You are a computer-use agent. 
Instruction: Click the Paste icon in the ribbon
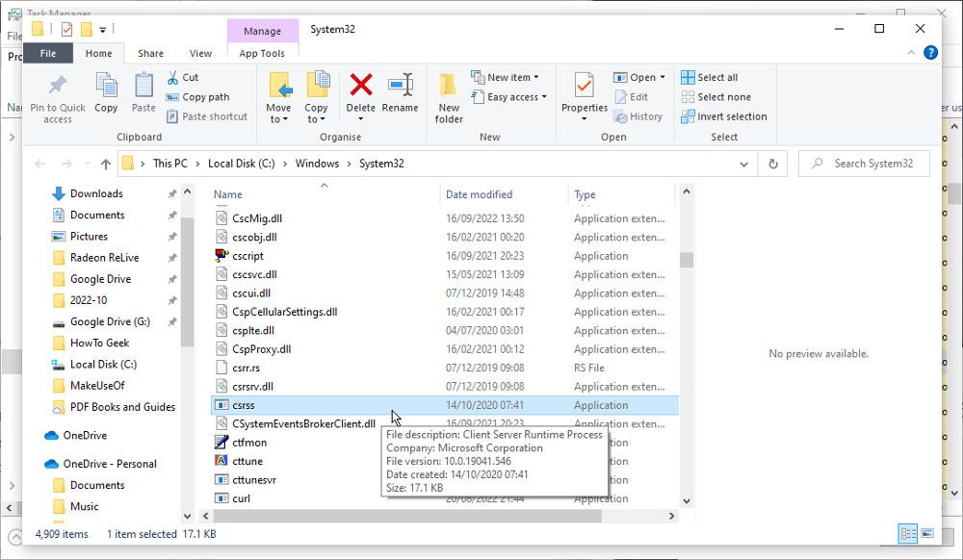coord(143,96)
